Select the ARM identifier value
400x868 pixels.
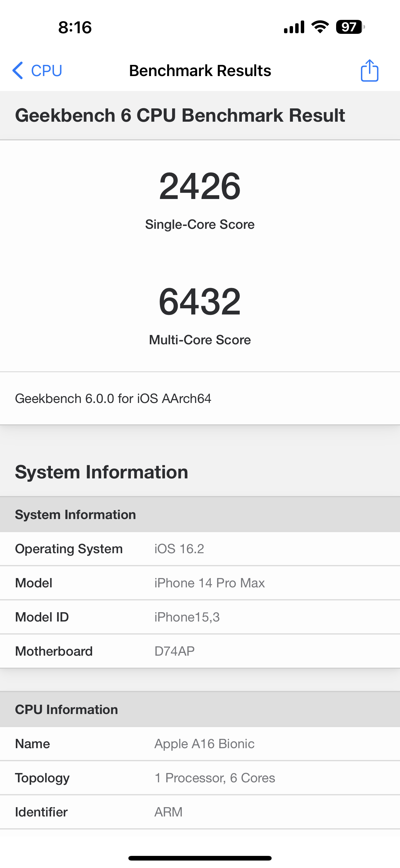coord(168,812)
